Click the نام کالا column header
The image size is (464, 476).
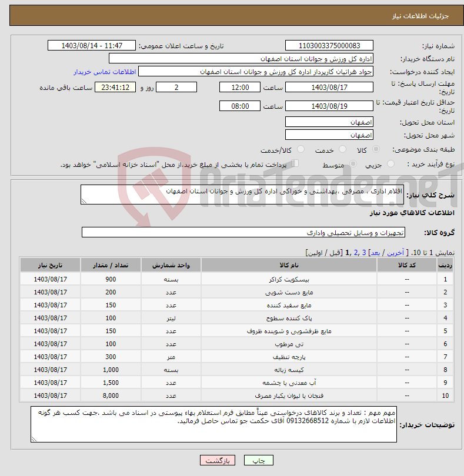click(x=289, y=265)
